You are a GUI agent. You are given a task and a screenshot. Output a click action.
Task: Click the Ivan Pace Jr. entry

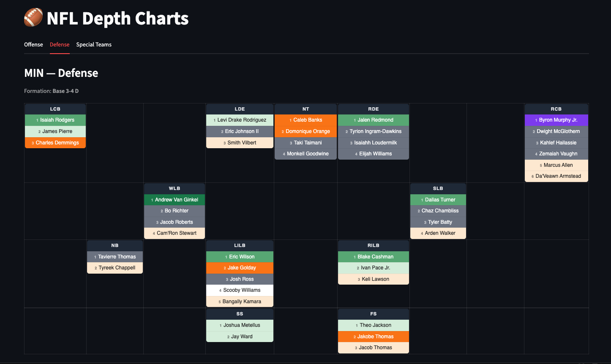click(x=374, y=268)
